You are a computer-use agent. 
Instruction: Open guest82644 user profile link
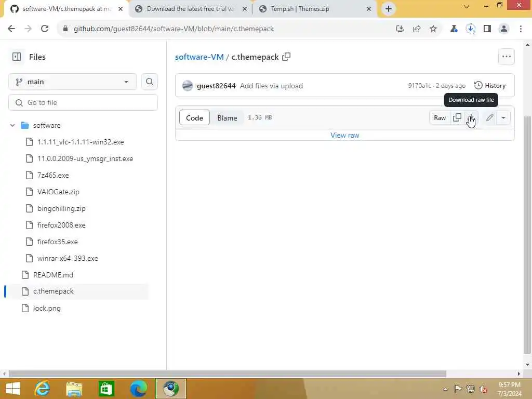(x=216, y=86)
